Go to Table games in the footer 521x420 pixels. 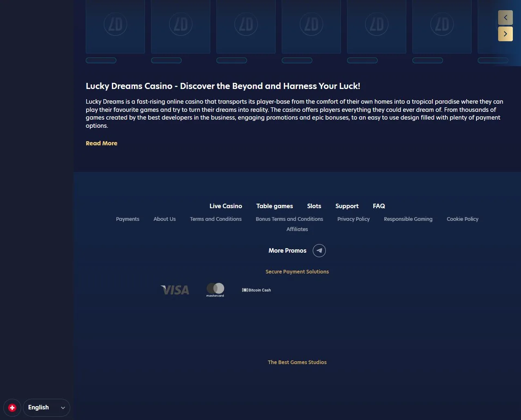coord(275,206)
